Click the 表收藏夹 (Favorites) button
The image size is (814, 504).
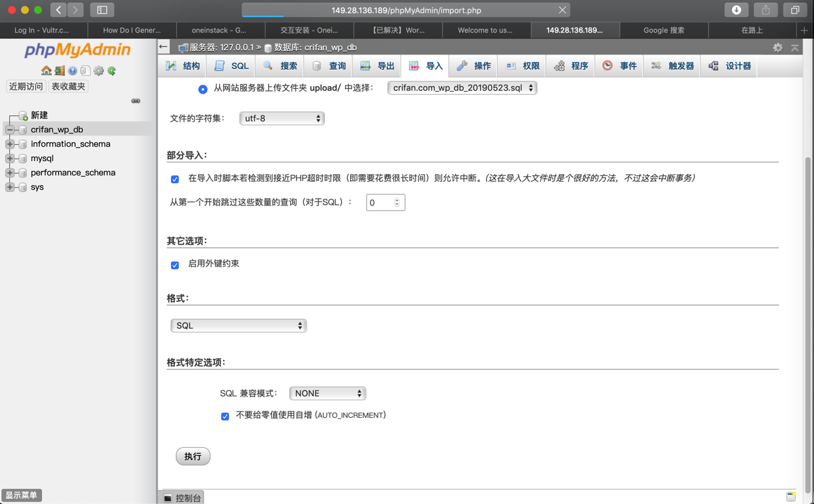68,86
